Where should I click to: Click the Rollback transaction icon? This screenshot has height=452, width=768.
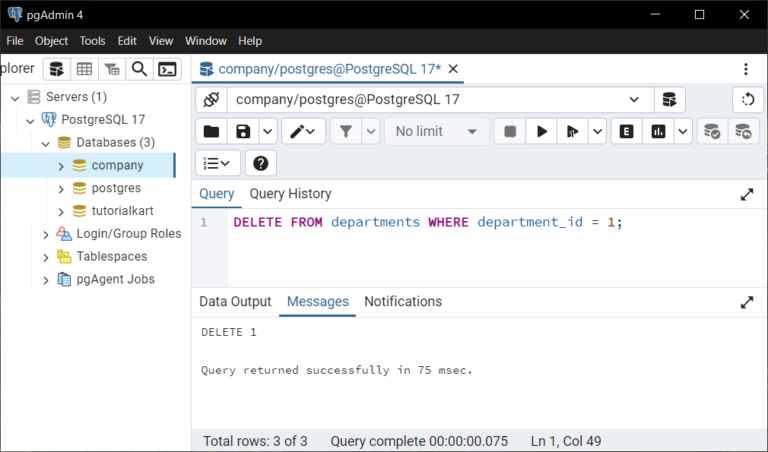744,131
